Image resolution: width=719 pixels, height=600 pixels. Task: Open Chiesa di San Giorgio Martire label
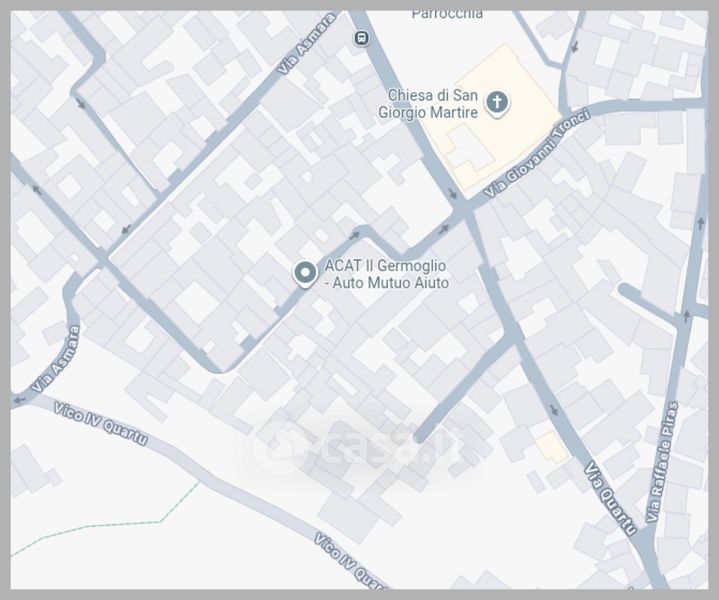point(428,104)
